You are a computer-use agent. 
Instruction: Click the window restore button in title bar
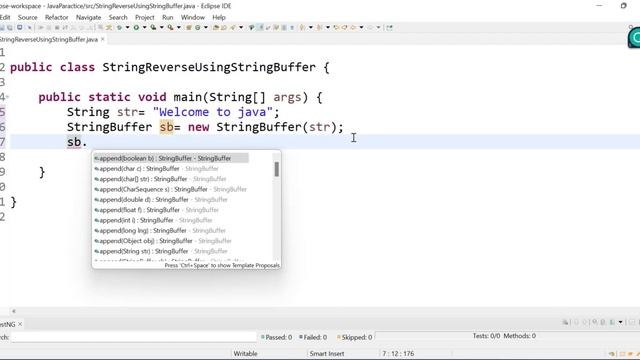pyautogui.click(x=623, y=6)
